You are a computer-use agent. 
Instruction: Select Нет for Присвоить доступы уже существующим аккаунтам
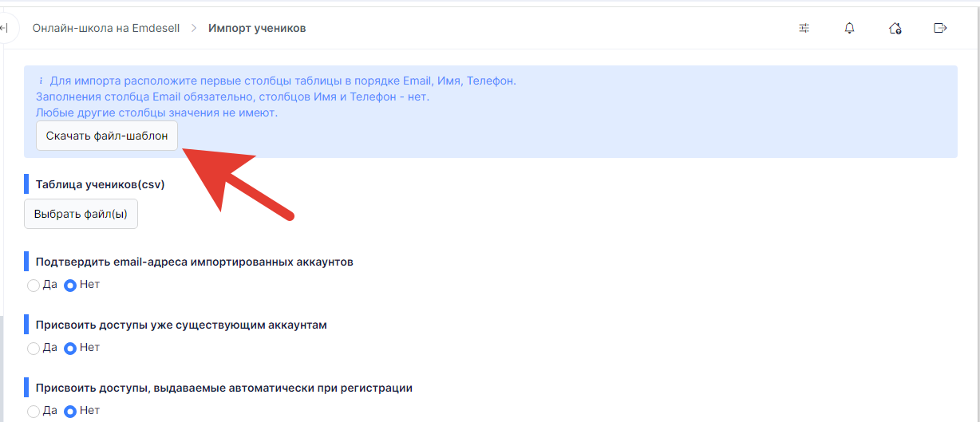(70, 348)
